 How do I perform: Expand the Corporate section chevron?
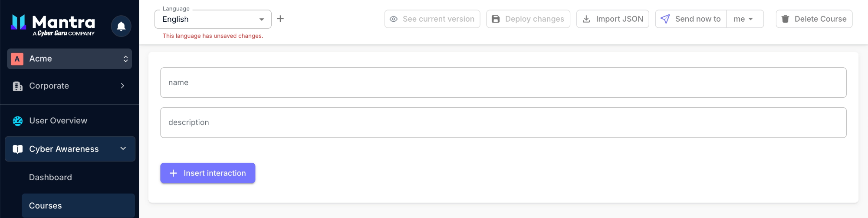tap(123, 86)
